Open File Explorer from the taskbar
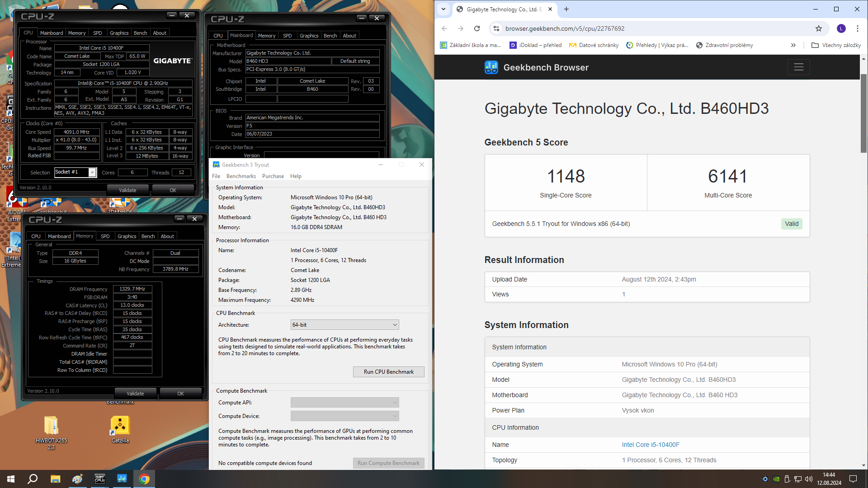868x488 pixels. [55, 479]
